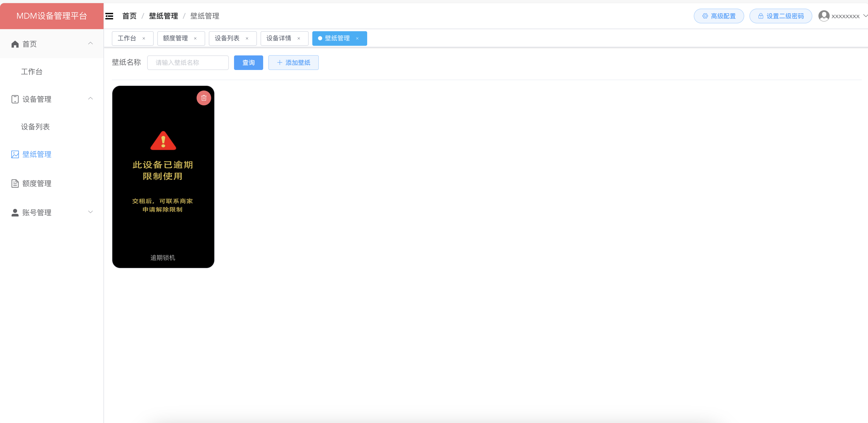Switch to the 设备列表 tab

227,39
